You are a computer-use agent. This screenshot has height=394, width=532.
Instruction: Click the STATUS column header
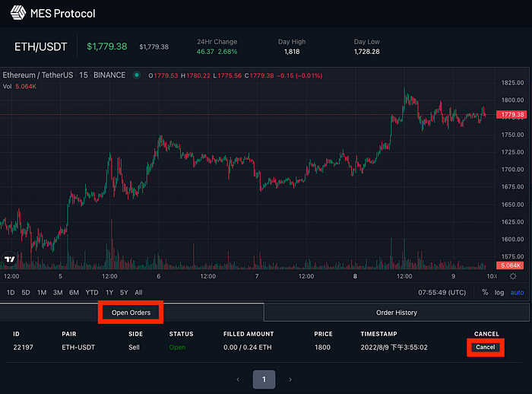181,334
